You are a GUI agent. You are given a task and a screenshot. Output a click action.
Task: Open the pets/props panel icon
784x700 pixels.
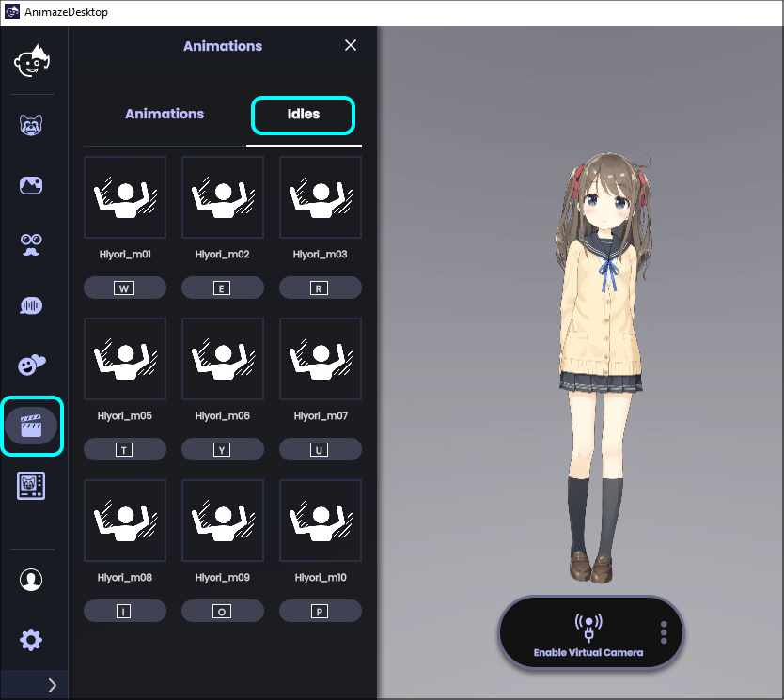(31, 60)
